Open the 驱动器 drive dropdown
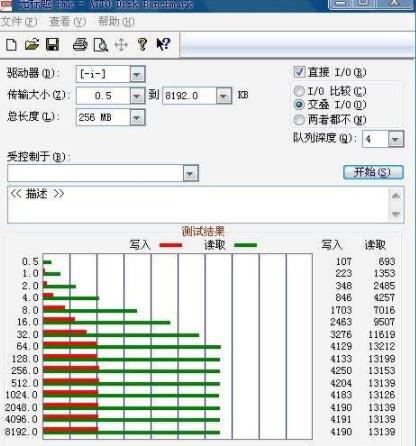 coord(137,74)
